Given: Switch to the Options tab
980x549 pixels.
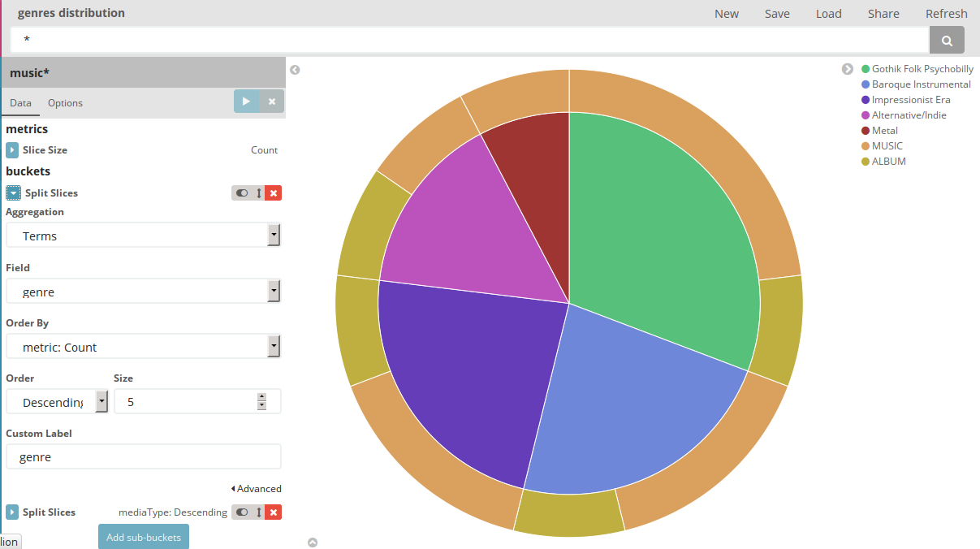Looking at the screenshot, I should (65, 103).
